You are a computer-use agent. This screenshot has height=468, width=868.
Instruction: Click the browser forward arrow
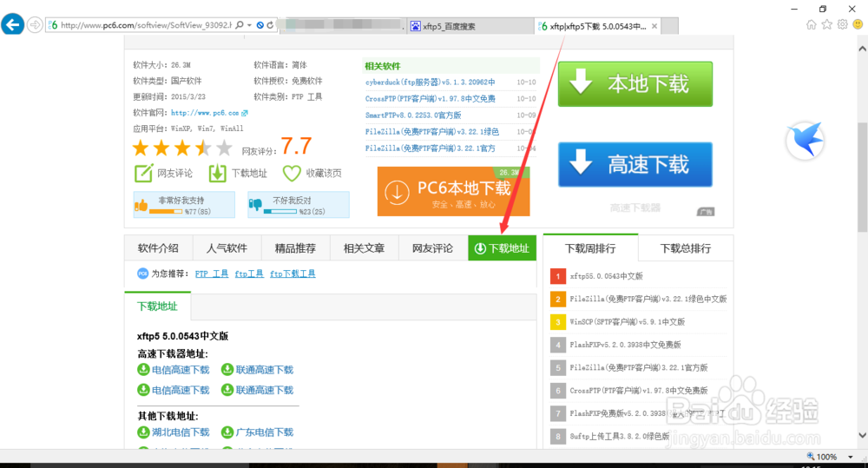pyautogui.click(x=35, y=25)
